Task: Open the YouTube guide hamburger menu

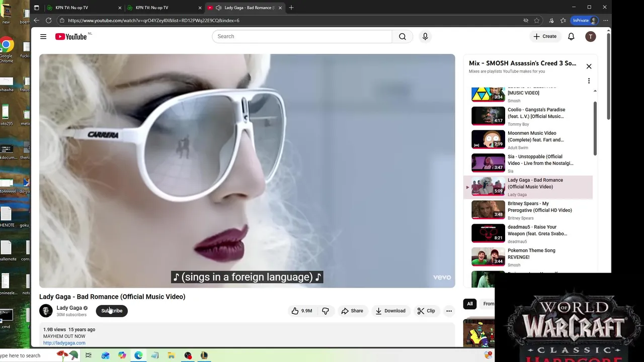Action: coord(43,37)
